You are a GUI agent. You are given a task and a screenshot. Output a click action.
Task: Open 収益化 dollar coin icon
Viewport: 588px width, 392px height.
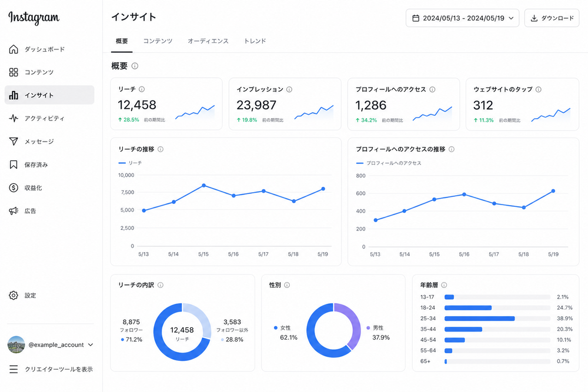tap(14, 187)
